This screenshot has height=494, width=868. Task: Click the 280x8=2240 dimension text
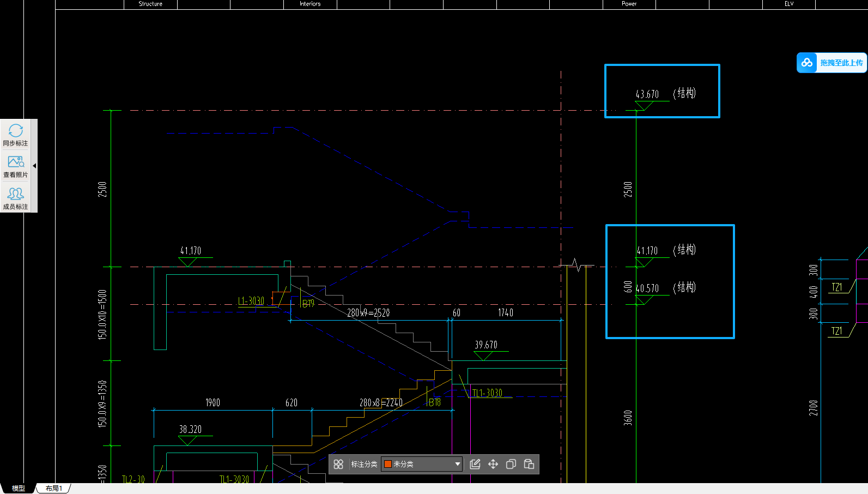[381, 403]
